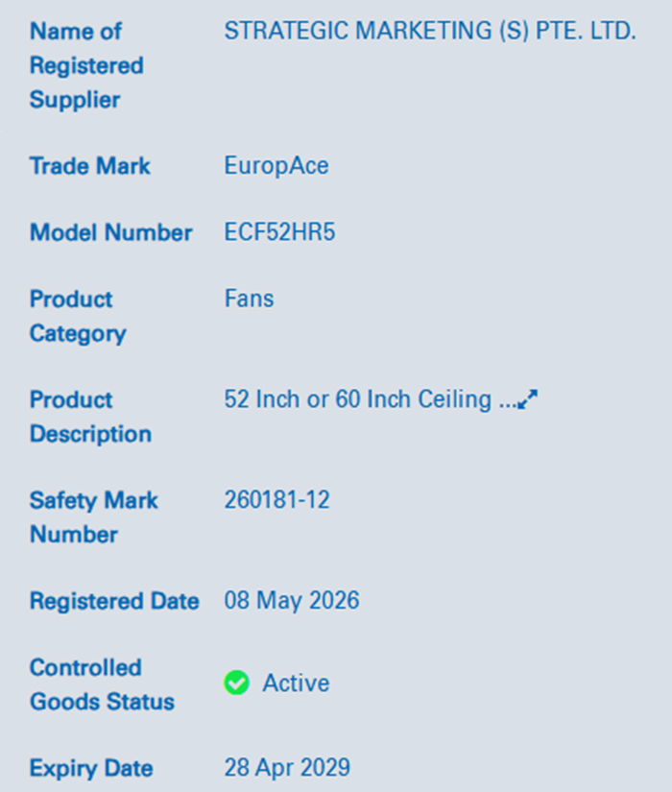
Task: Select the model number ECF52HR5
Action: (x=280, y=232)
